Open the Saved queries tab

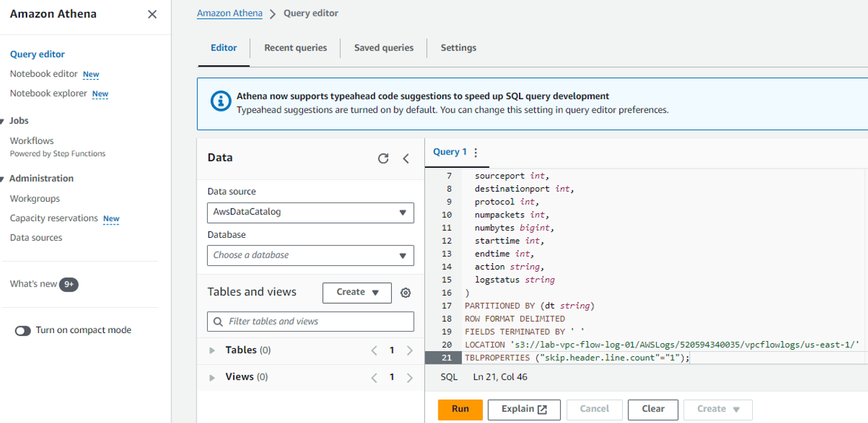tap(384, 48)
